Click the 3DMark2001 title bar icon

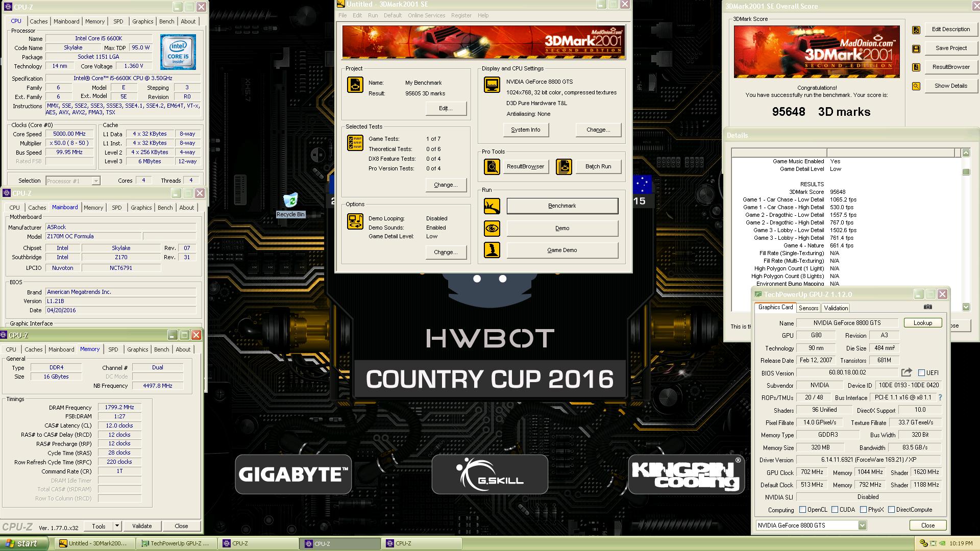[341, 5]
